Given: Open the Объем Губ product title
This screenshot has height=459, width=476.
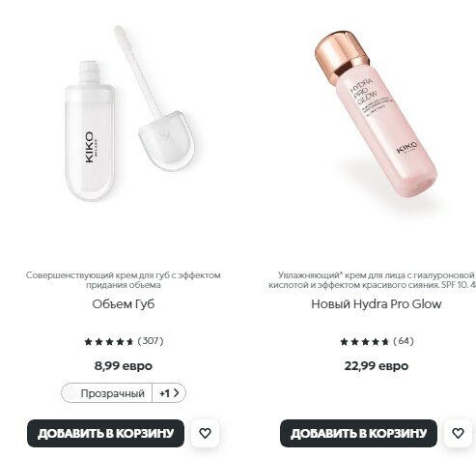Looking at the screenshot, I should 124,303.
